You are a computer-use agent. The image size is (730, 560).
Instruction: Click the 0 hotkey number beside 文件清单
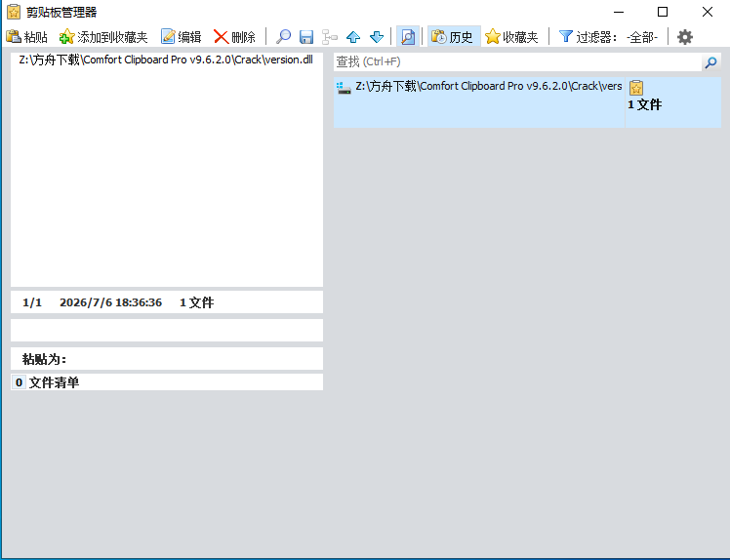(19, 382)
